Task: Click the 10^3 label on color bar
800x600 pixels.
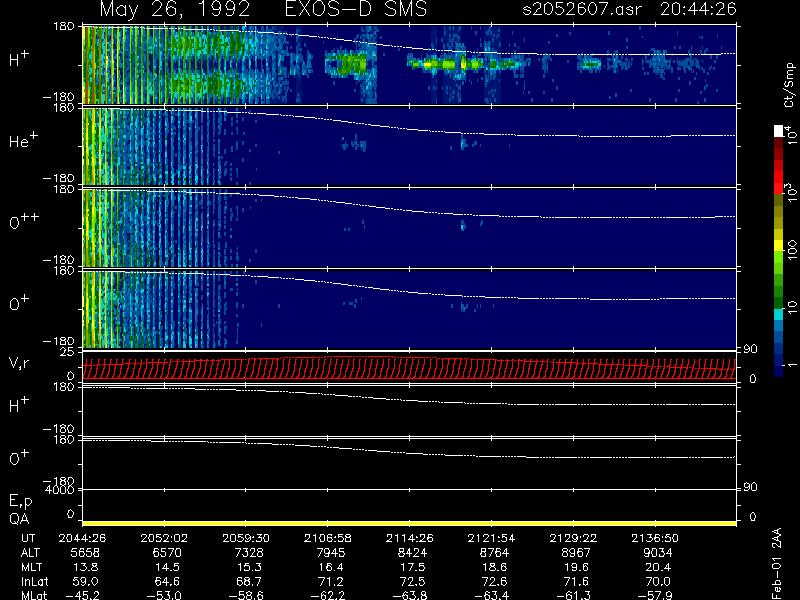Action: (791, 192)
